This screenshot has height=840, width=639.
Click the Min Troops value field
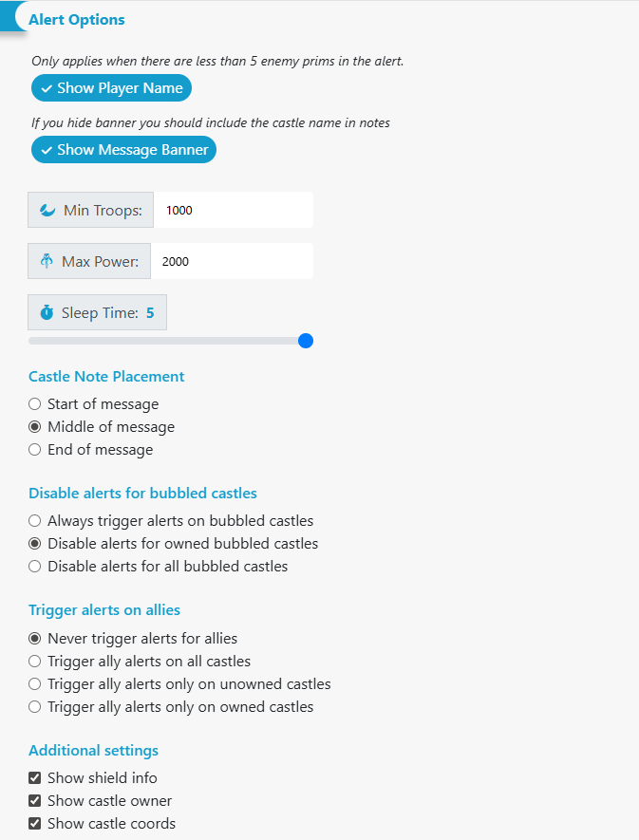(x=233, y=210)
